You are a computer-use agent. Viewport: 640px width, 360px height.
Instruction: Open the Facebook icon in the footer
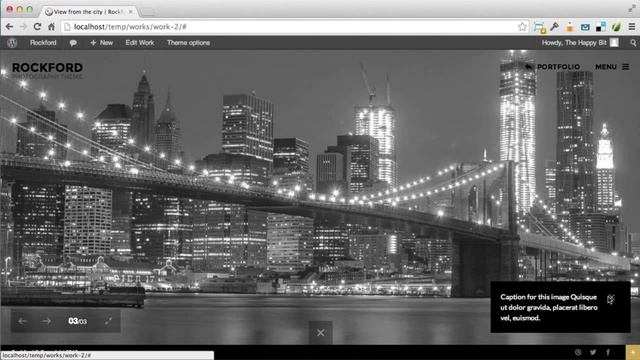point(608,352)
